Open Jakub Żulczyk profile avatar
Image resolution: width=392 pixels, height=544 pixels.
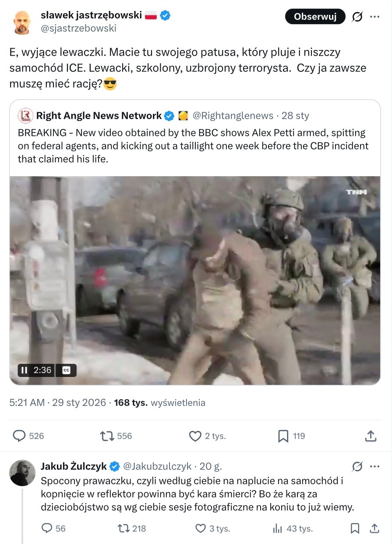click(22, 473)
